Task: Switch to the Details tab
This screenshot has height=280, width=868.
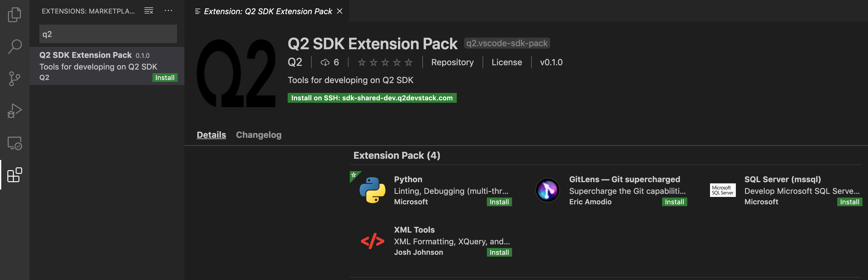Action: pyautogui.click(x=211, y=135)
